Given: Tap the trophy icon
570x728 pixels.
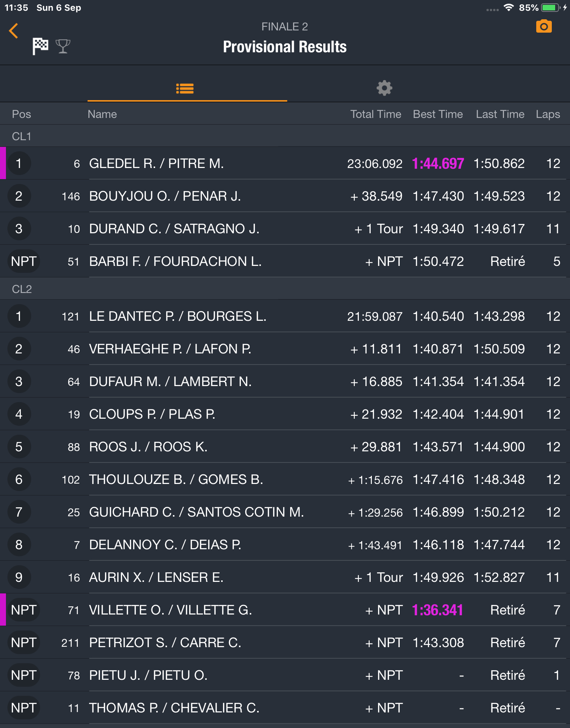Looking at the screenshot, I should tap(63, 46).
